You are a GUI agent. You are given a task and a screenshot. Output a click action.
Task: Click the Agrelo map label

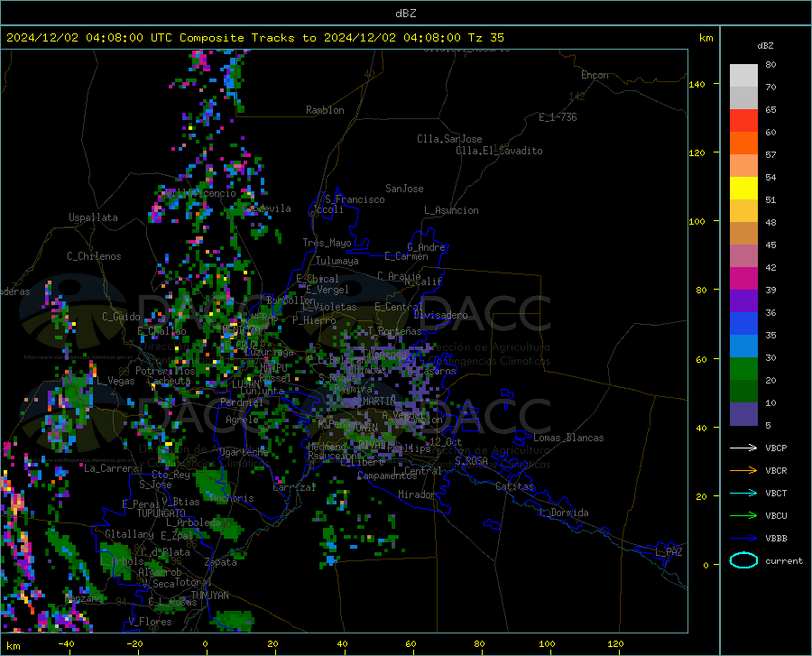tap(242, 419)
